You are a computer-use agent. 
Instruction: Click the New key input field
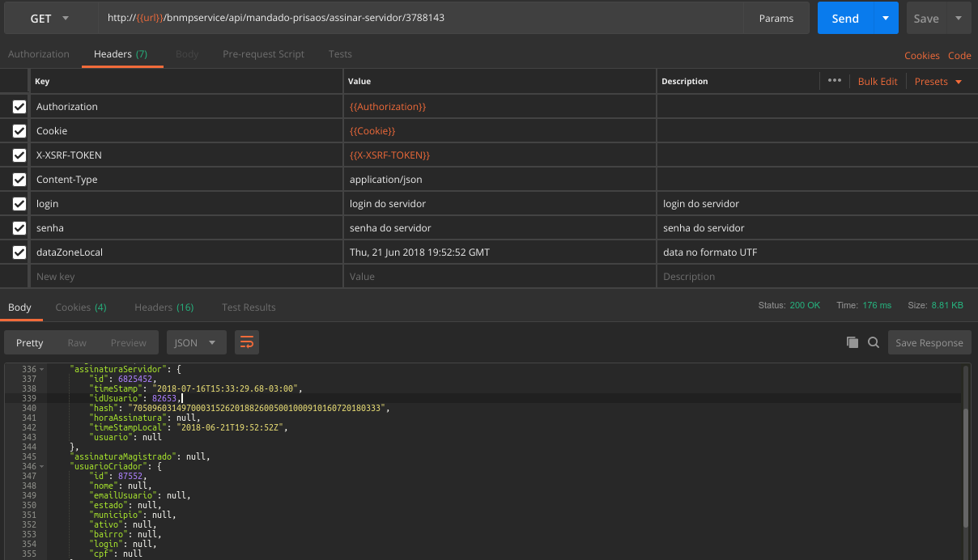tap(186, 277)
